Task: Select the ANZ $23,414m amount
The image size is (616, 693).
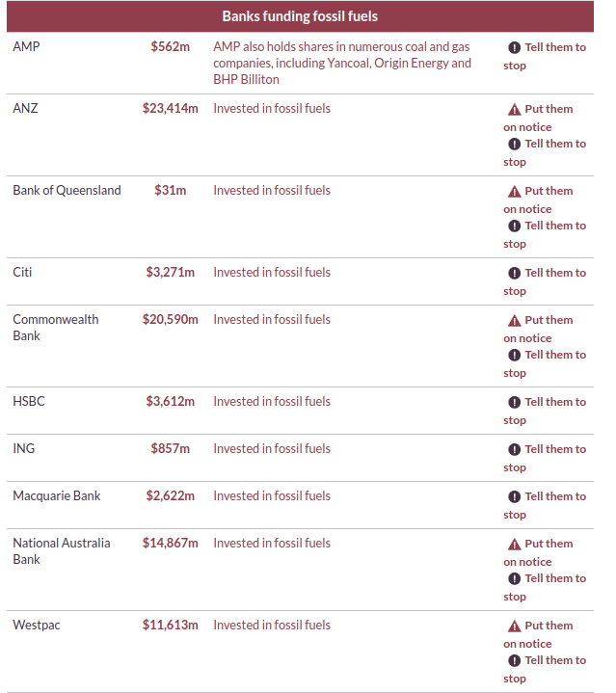Action: pyautogui.click(x=171, y=109)
